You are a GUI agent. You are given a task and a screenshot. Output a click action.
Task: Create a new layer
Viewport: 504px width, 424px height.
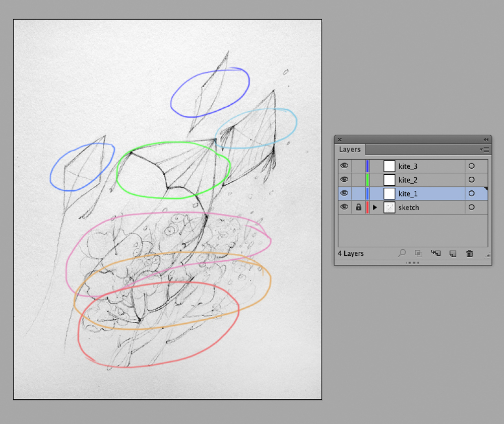point(453,254)
